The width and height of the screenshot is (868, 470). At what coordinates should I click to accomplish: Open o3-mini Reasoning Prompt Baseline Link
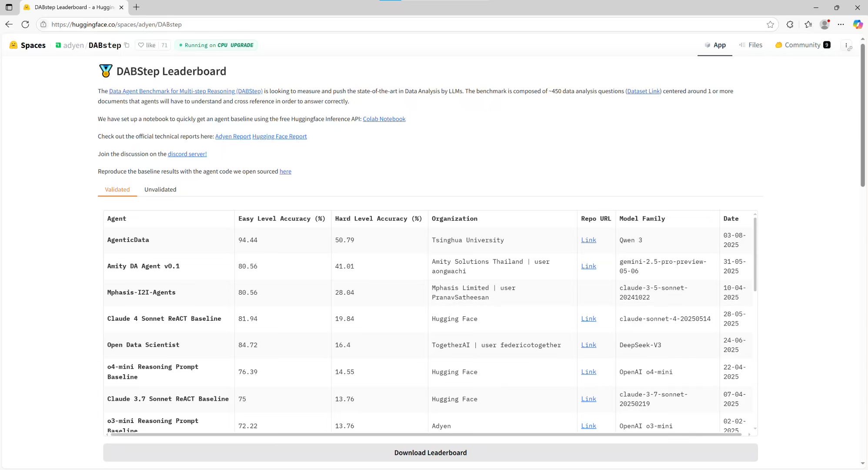[588, 426]
